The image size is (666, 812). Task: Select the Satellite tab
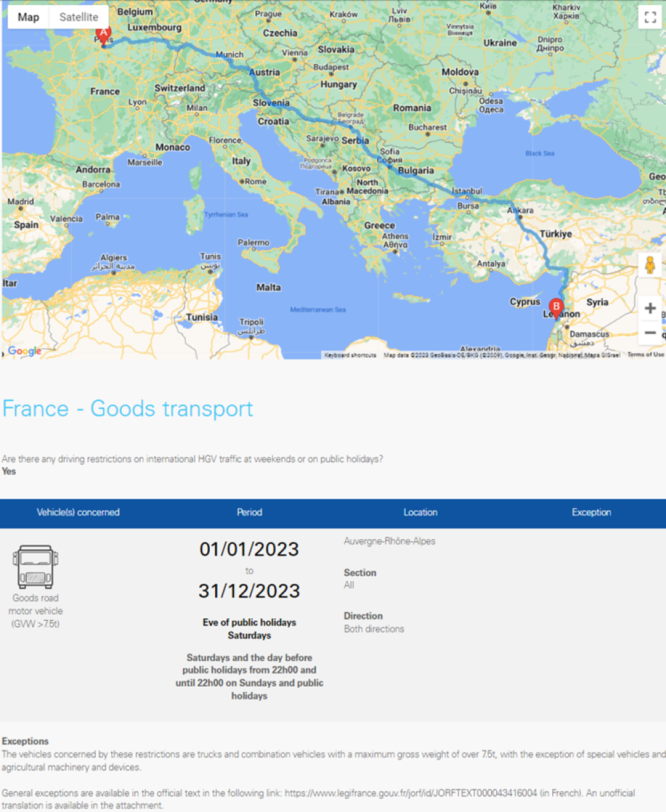click(x=78, y=17)
